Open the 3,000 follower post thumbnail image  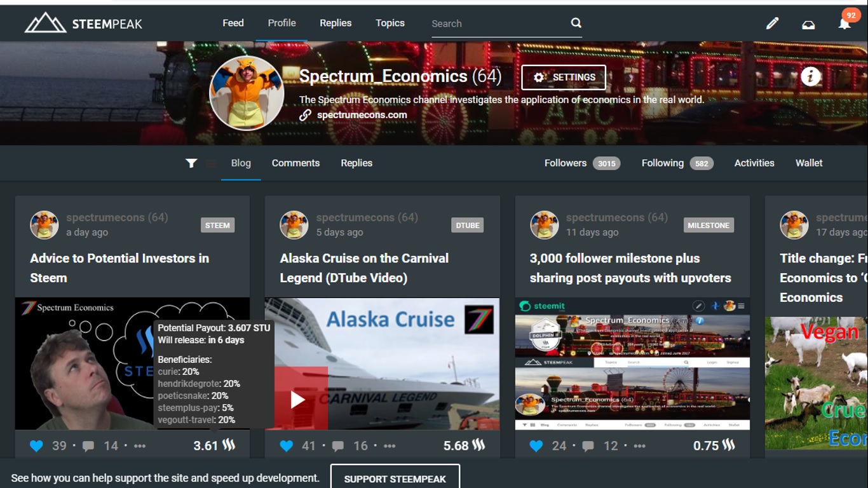pyautogui.click(x=632, y=364)
